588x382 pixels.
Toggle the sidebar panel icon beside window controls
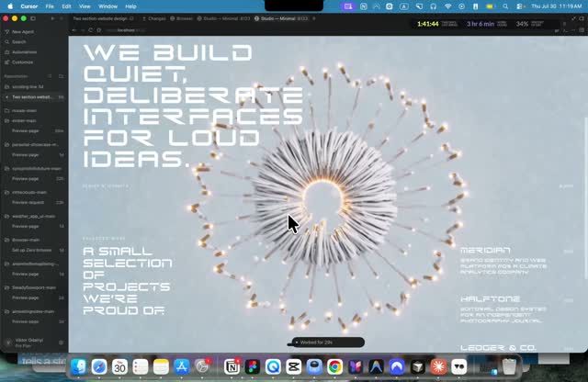(33, 18)
